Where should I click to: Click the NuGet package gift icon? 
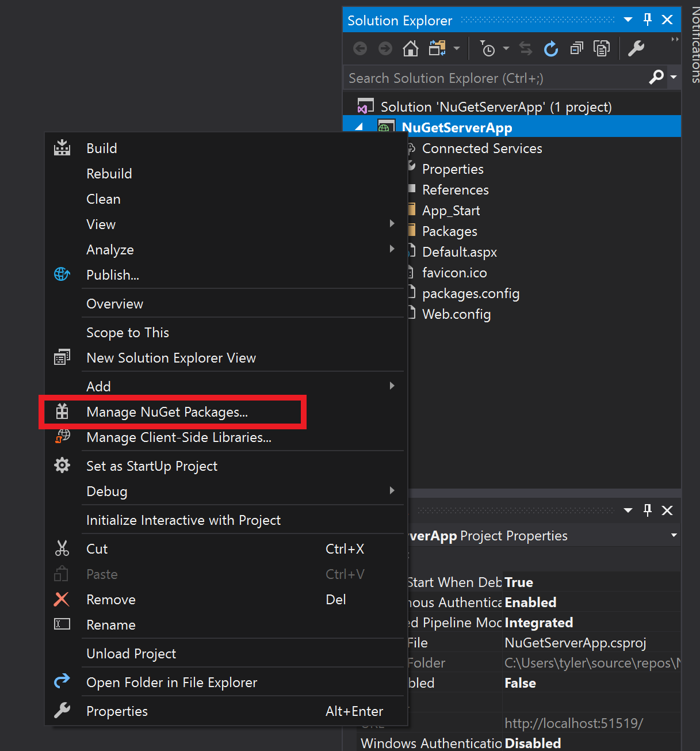pos(62,411)
